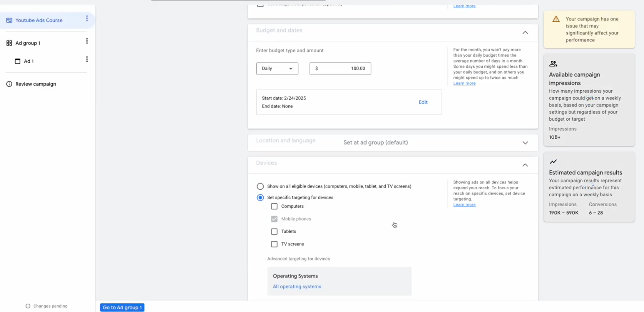
Task: Open Youtube Ads Course three-dot menu
Action: pyautogui.click(x=87, y=18)
